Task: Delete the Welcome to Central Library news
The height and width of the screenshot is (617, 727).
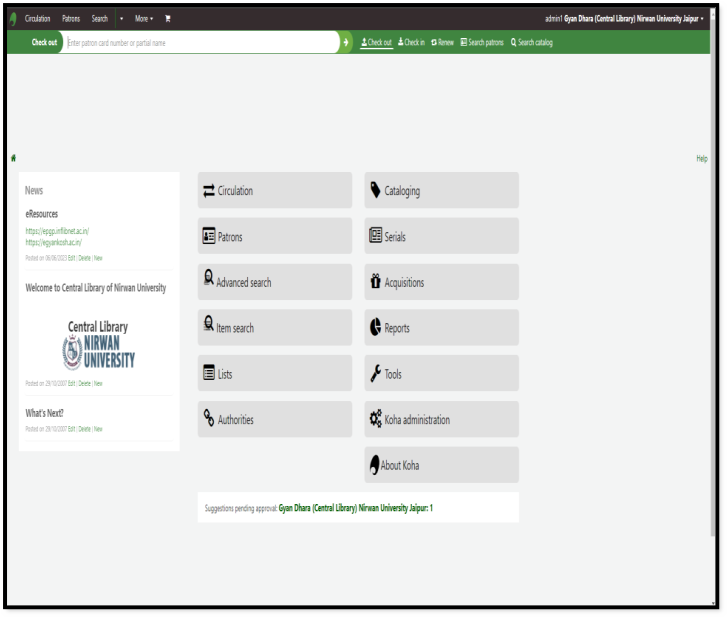Action: click(84, 384)
